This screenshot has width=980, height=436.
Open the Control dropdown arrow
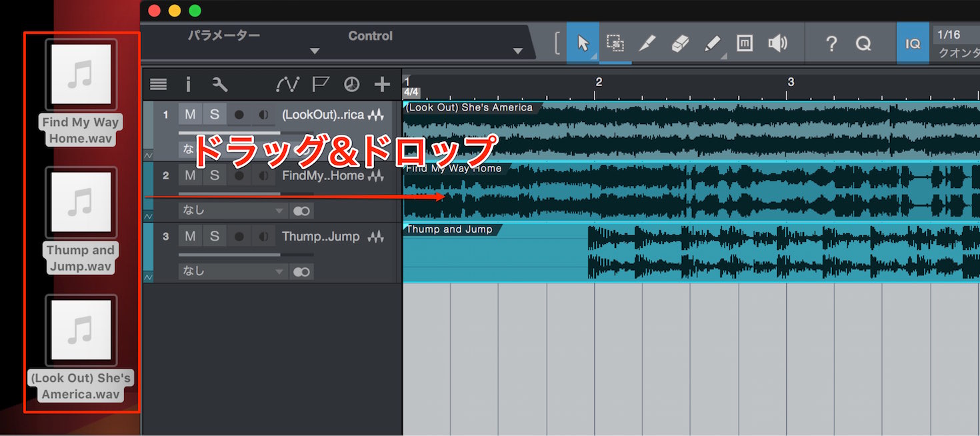[x=517, y=51]
